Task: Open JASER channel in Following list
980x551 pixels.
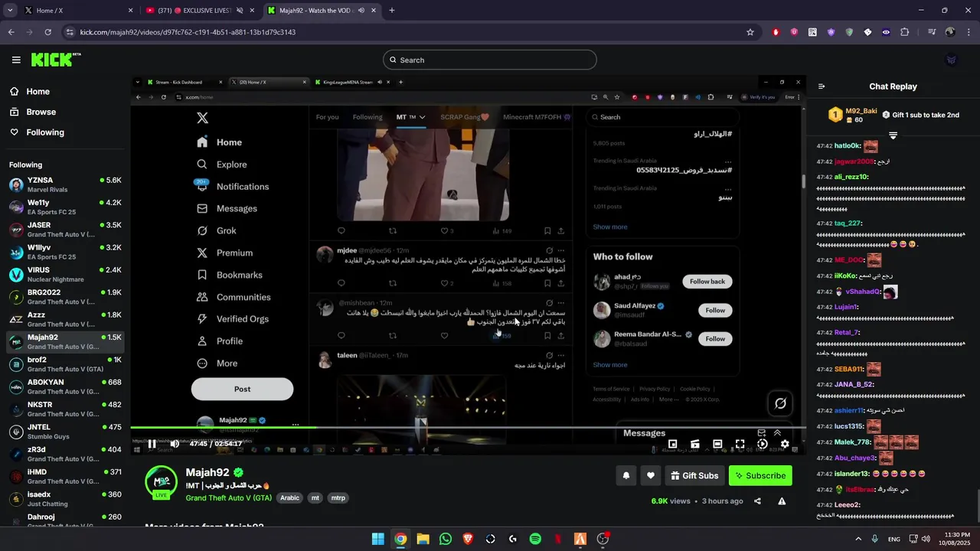Action: 65,230
